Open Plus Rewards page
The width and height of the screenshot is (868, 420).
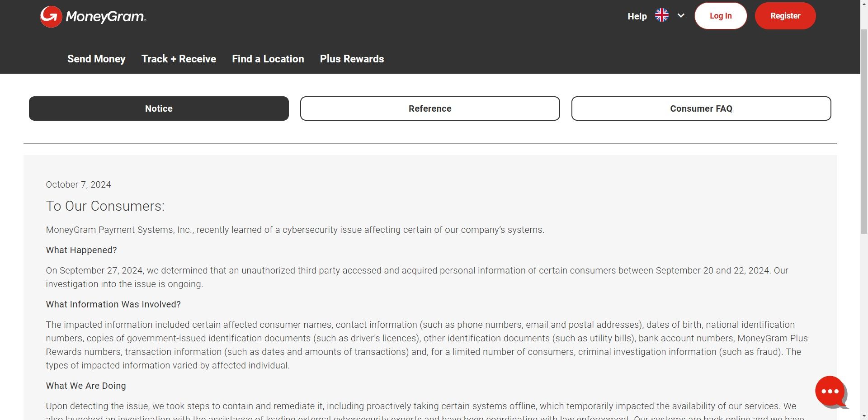(x=352, y=59)
